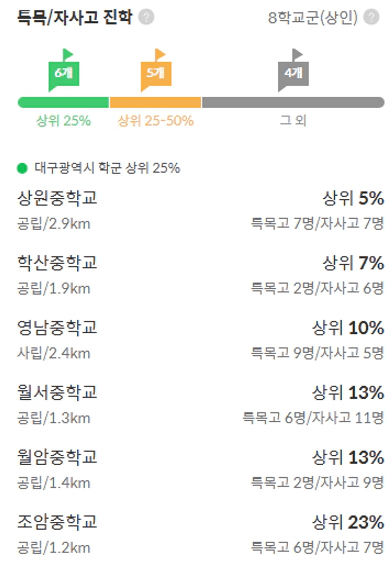Open 영남중학교 school entry
The height and width of the screenshot is (570, 392).
201,339
